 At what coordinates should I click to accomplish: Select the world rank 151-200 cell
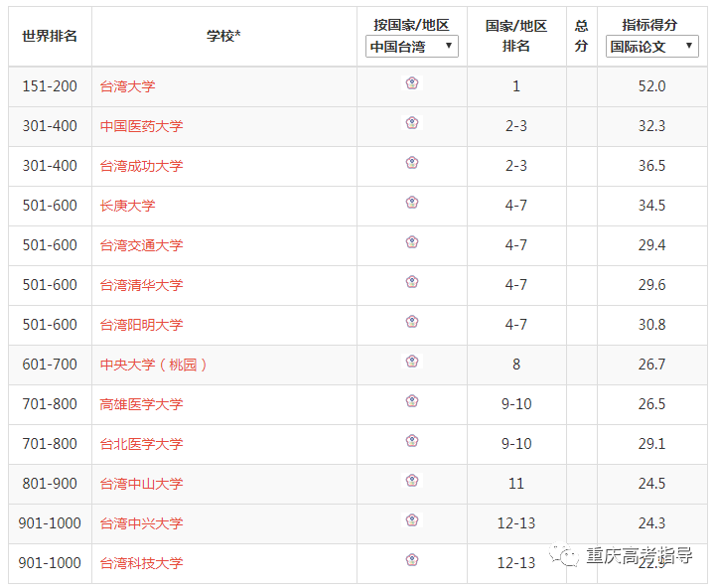click(x=50, y=86)
